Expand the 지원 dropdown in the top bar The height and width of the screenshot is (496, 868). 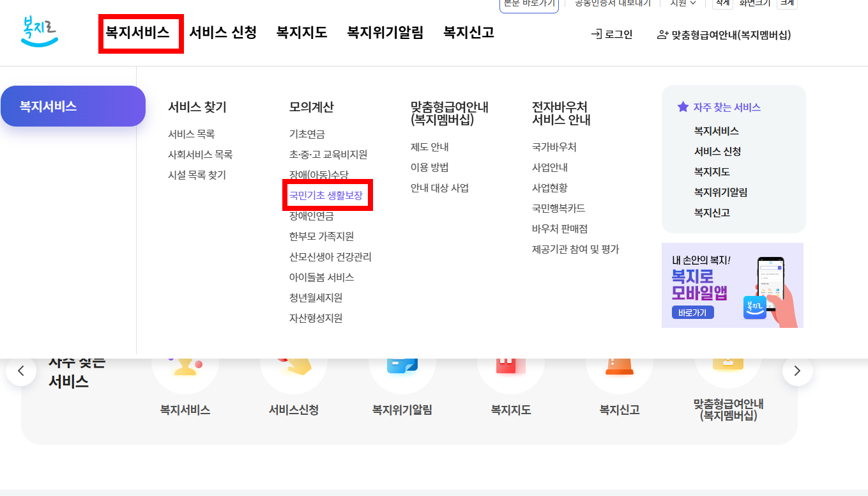point(681,3)
